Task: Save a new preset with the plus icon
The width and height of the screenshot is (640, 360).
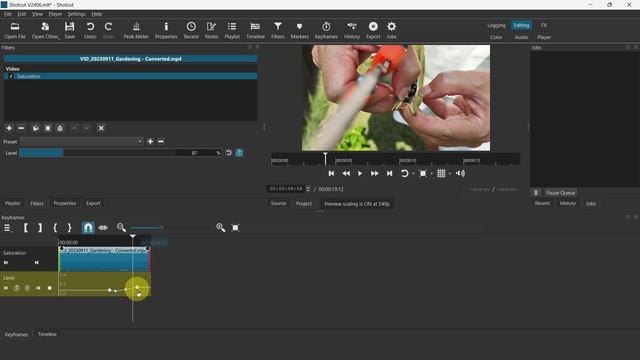Action: (x=150, y=141)
